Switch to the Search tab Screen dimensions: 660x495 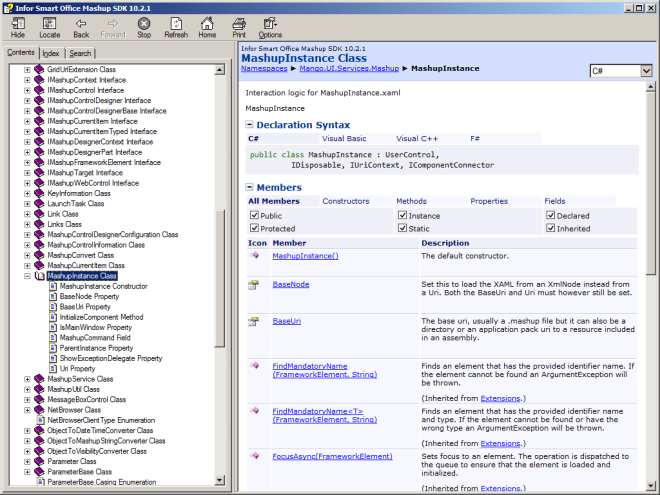(80, 53)
